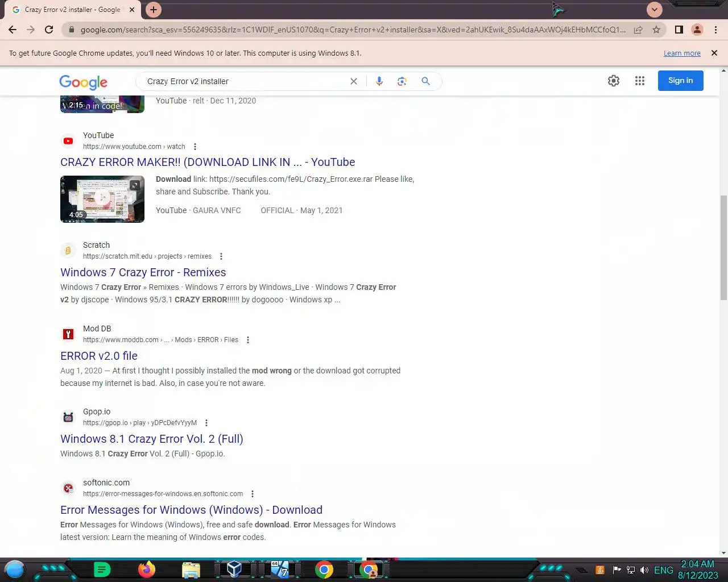Click the YouTube favicon in results
Viewport: 728px width, 582px height.
[68, 141]
